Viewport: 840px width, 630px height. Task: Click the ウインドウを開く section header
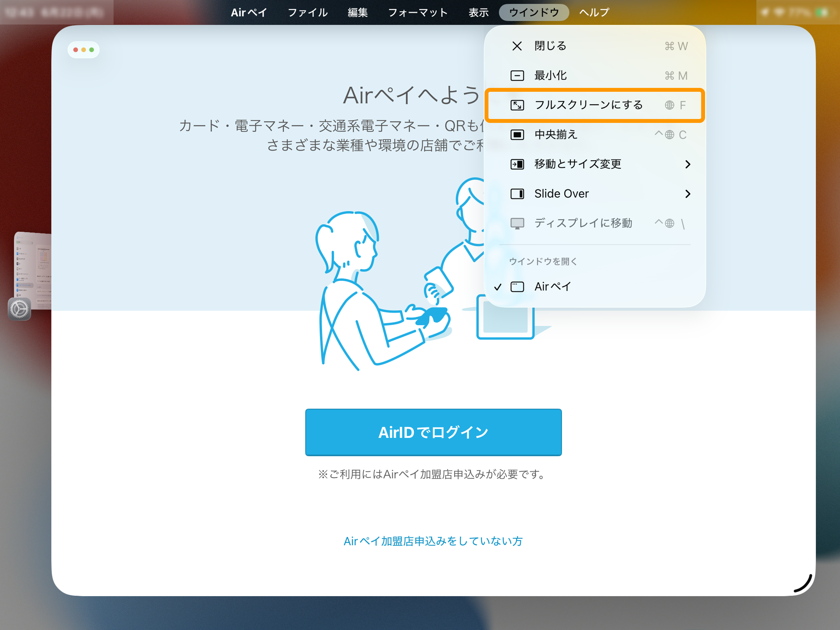point(543,261)
